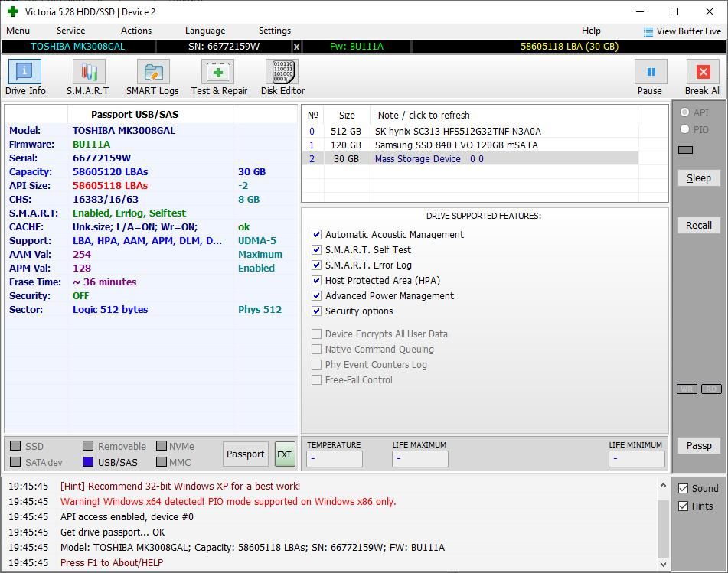Open the Disk Editor tool

point(282,72)
